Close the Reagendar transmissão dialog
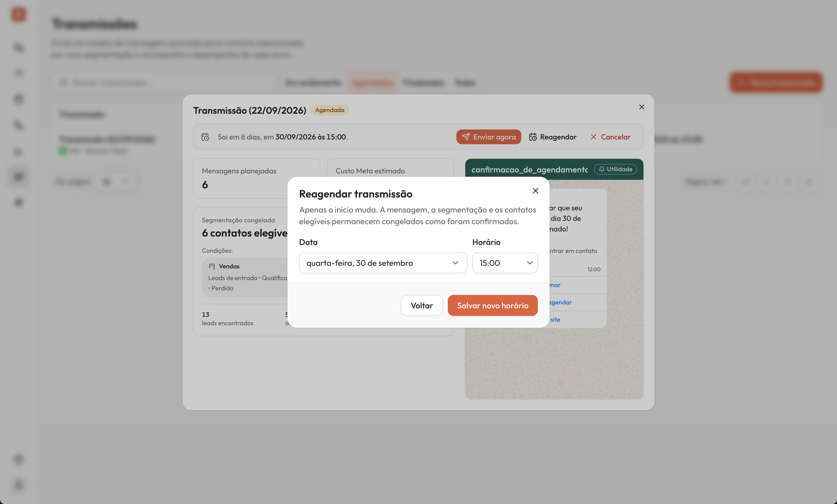This screenshot has width=837, height=504. point(535,191)
